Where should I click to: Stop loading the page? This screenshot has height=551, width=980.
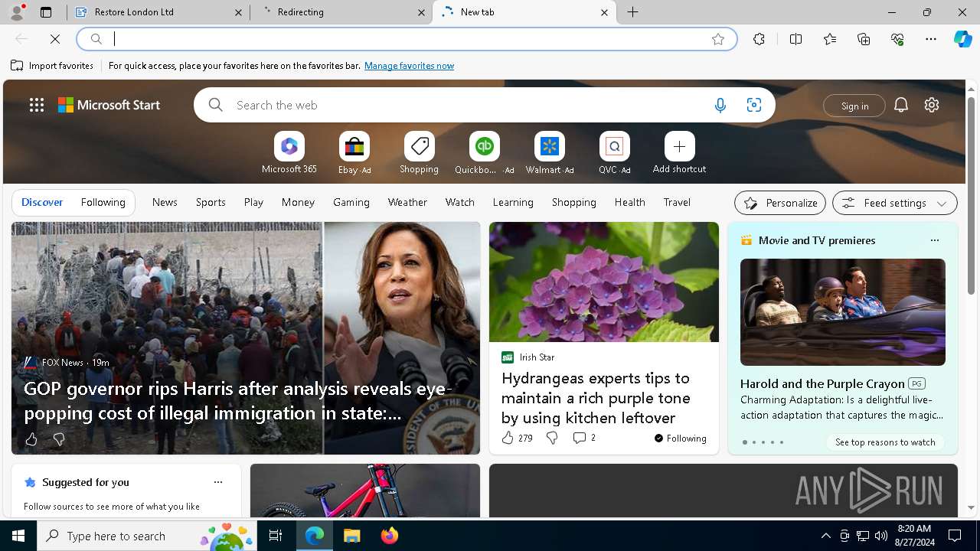pos(55,39)
